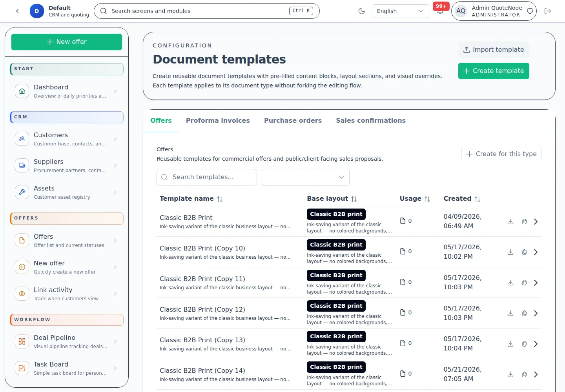Duplicate Classic B2B Print (Copy 13)
Screen dimensions: 565x392
pos(524,344)
